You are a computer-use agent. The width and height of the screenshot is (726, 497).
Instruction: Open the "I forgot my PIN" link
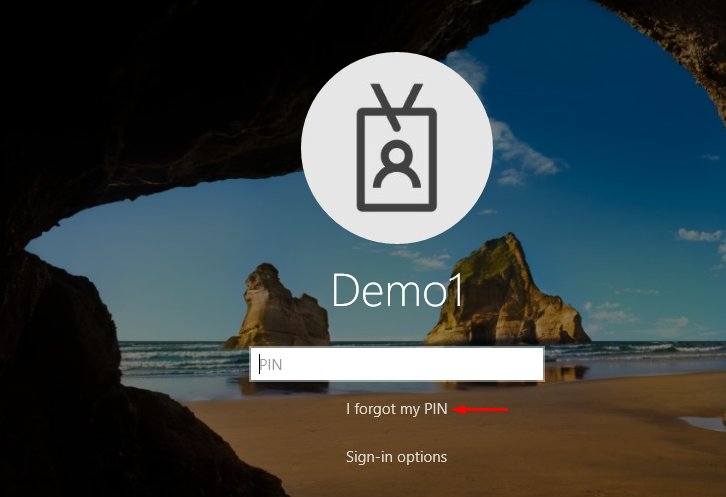396,409
